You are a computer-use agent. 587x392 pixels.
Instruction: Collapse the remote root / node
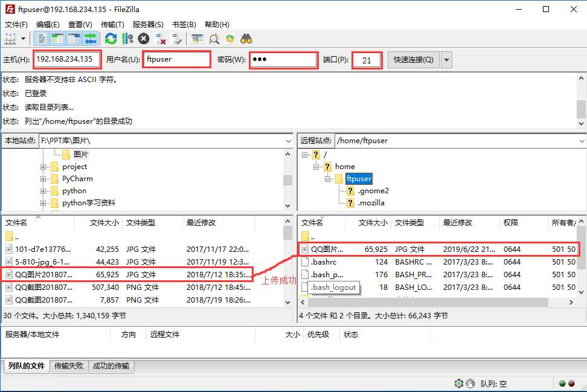coord(304,154)
